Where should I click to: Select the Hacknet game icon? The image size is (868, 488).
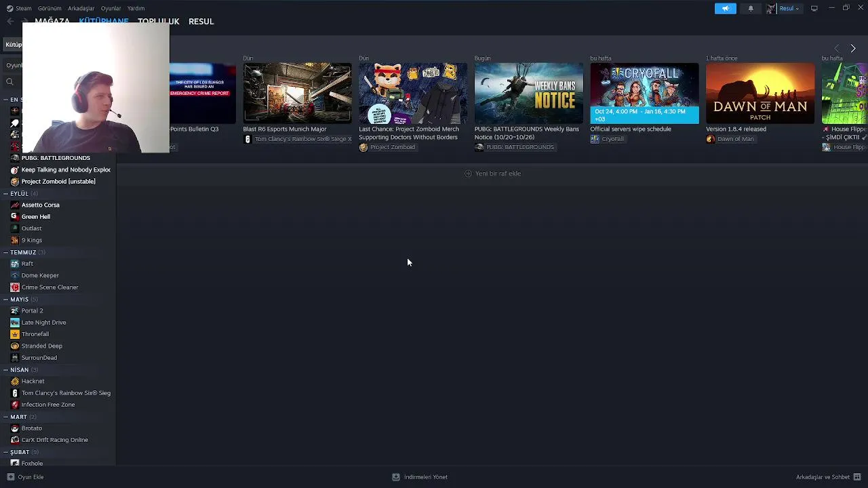[x=15, y=381]
